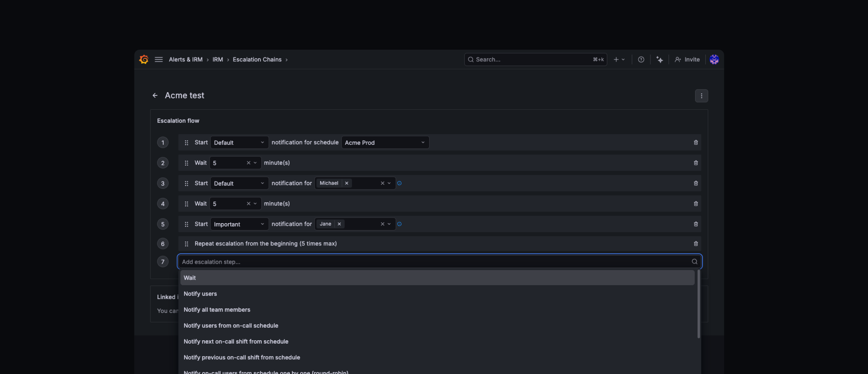This screenshot has height=374, width=868.
Task: Grab the drag handle of step 1
Action: coord(186,143)
